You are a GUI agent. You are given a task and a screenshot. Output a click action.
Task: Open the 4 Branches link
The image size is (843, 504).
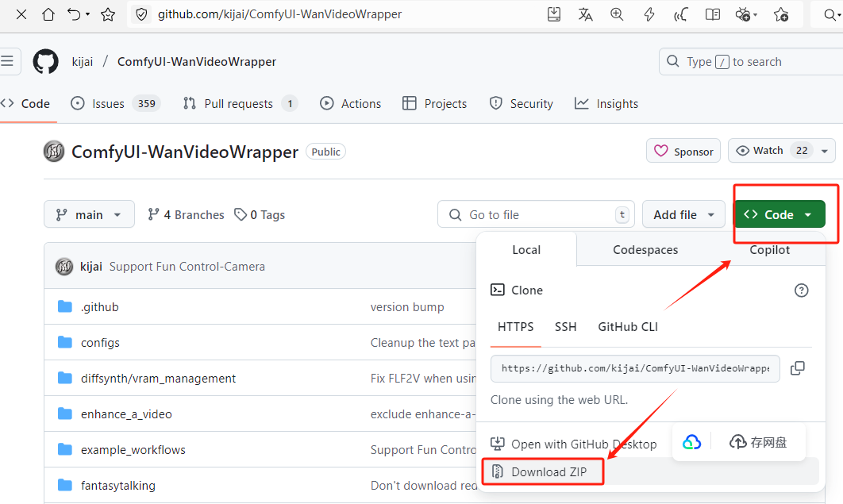click(x=186, y=214)
